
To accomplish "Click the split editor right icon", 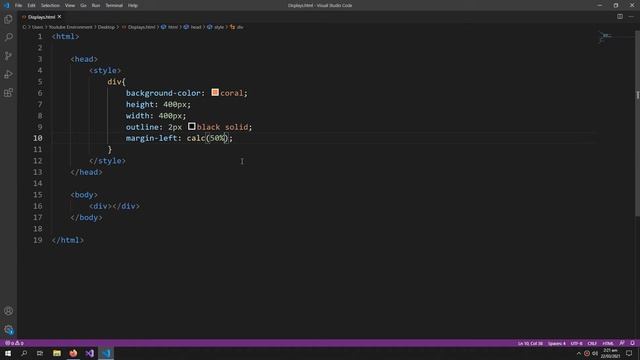I will [620, 17].
